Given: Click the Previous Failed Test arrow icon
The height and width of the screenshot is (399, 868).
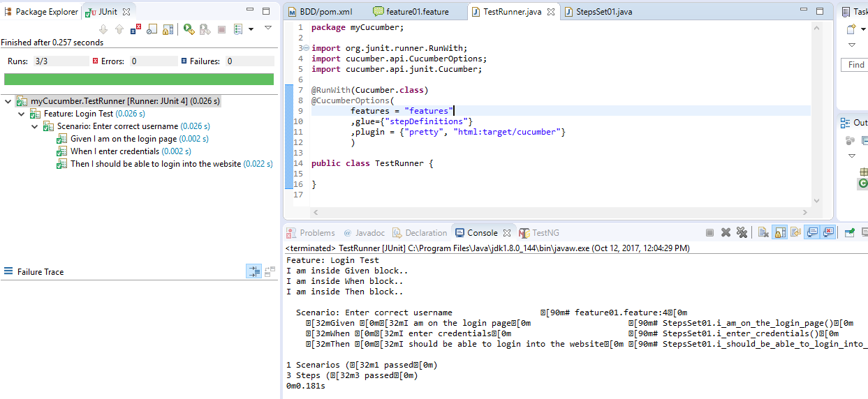Looking at the screenshot, I should 119,29.
